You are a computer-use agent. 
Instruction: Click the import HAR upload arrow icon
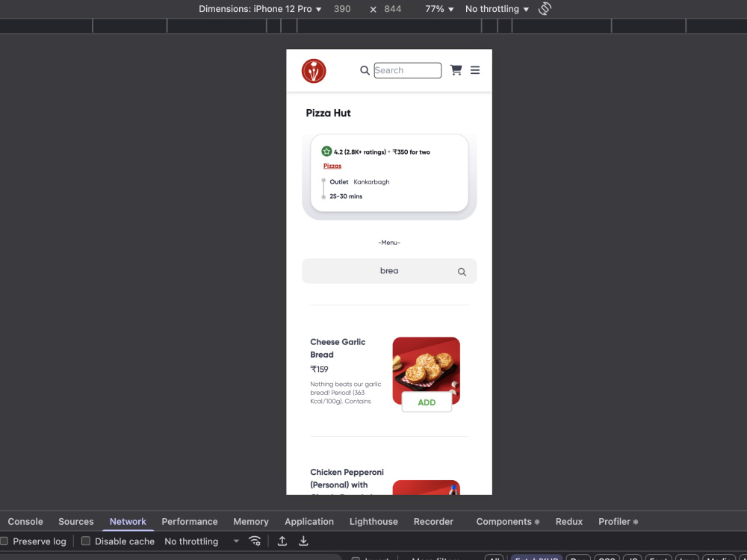(x=282, y=541)
